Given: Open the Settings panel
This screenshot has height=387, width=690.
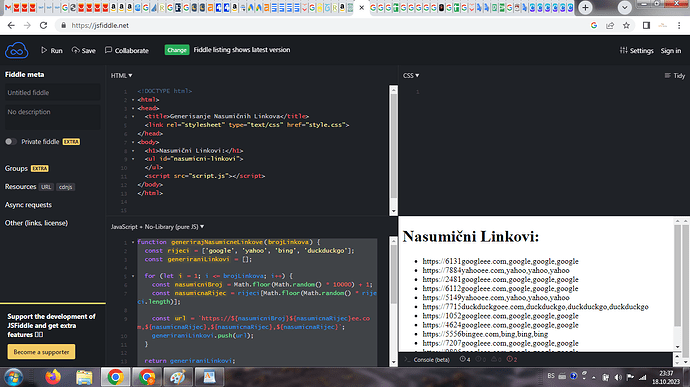Looking at the screenshot, I should (x=636, y=50).
